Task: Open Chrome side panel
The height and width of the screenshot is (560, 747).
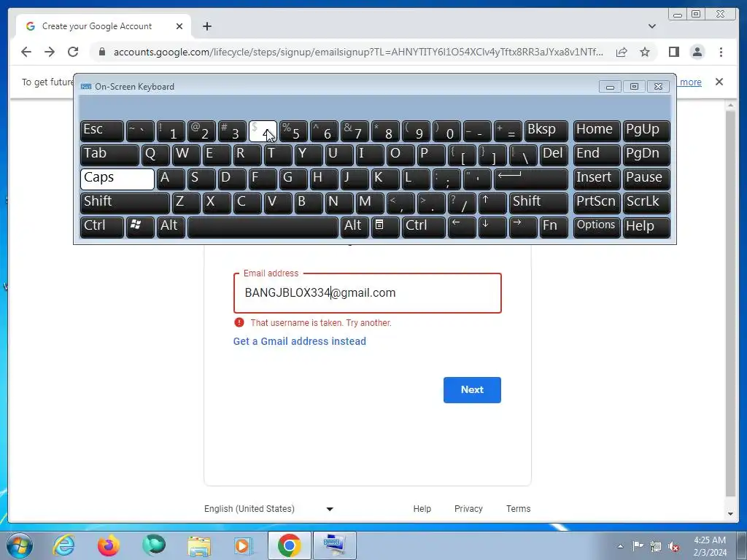Action: point(673,52)
